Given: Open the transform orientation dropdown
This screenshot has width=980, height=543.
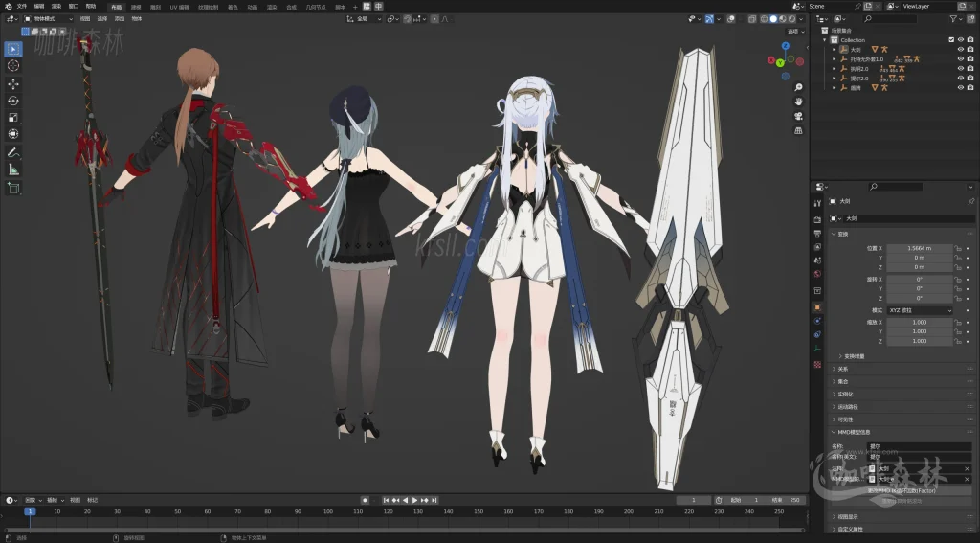Looking at the screenshot, I should pos(365,19).
